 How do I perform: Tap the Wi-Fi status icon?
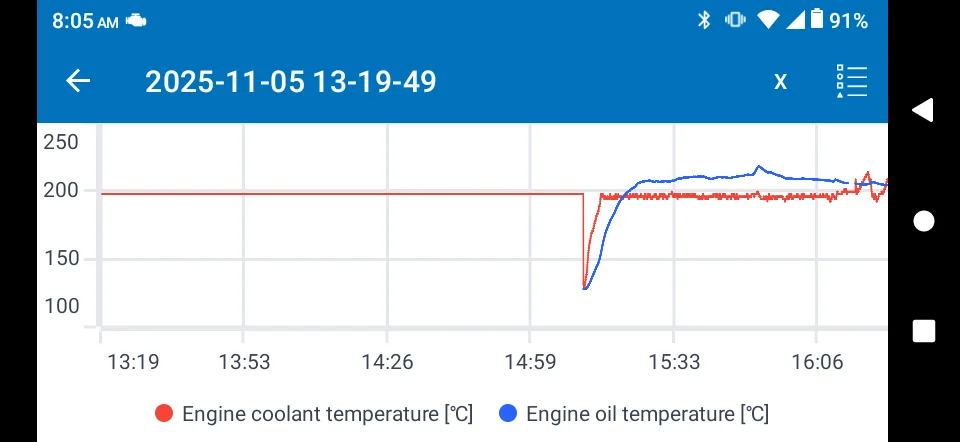click(x=767, y=20)
